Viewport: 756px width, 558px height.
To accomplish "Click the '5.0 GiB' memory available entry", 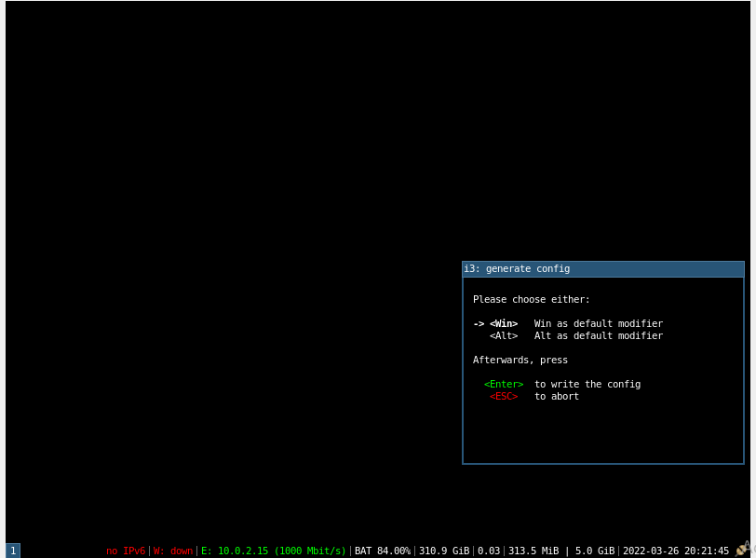I will coord(595,551).
